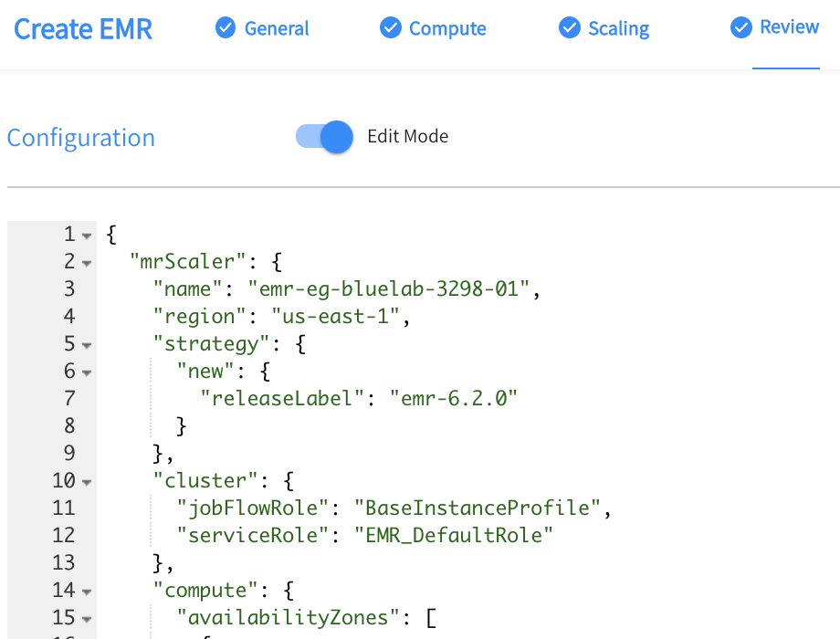Click the Compute step checkmark icon
The height and width of the screenshot is (639, 840).
coord(391,28)
